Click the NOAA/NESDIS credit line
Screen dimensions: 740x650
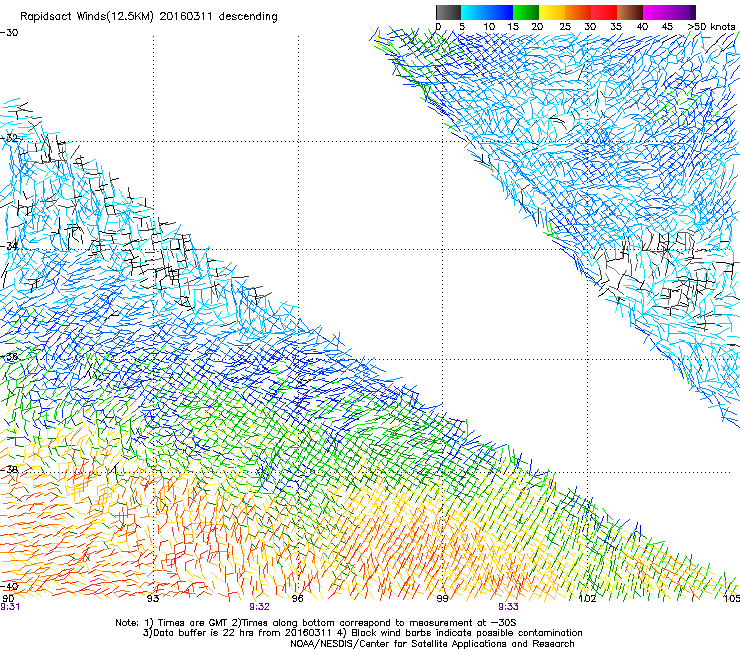coord(432,644)
